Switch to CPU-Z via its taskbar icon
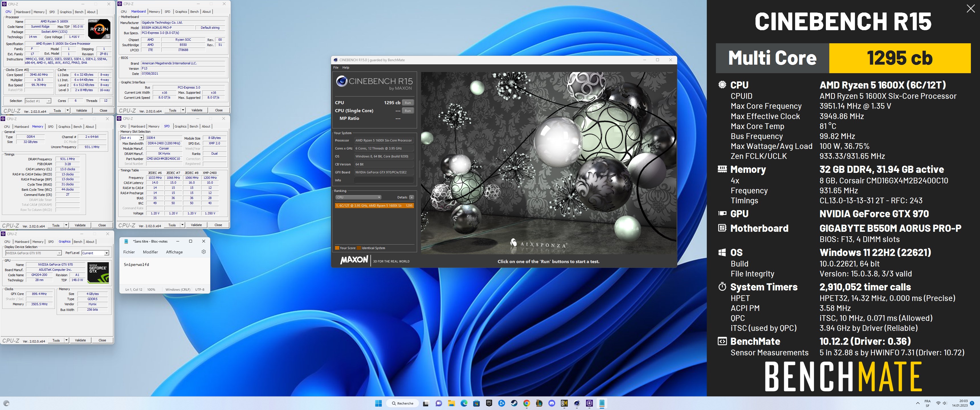This screenshot has height=410, width=980. (589, 403)
